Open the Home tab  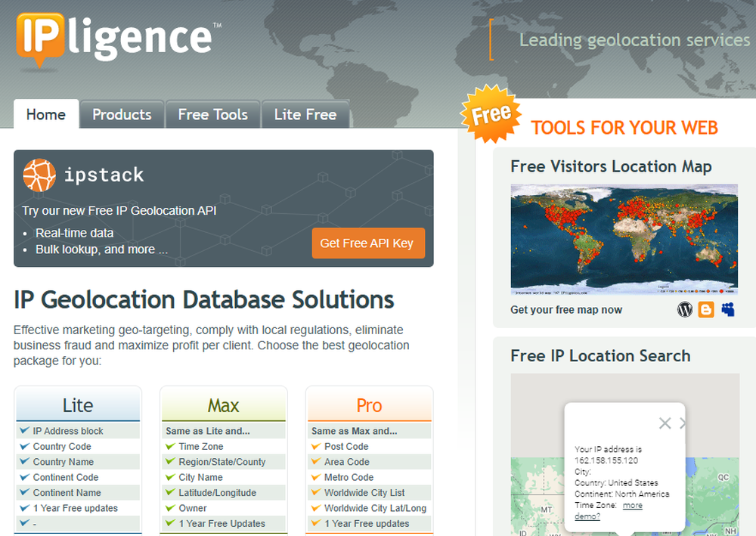click(x=46, y=114)
